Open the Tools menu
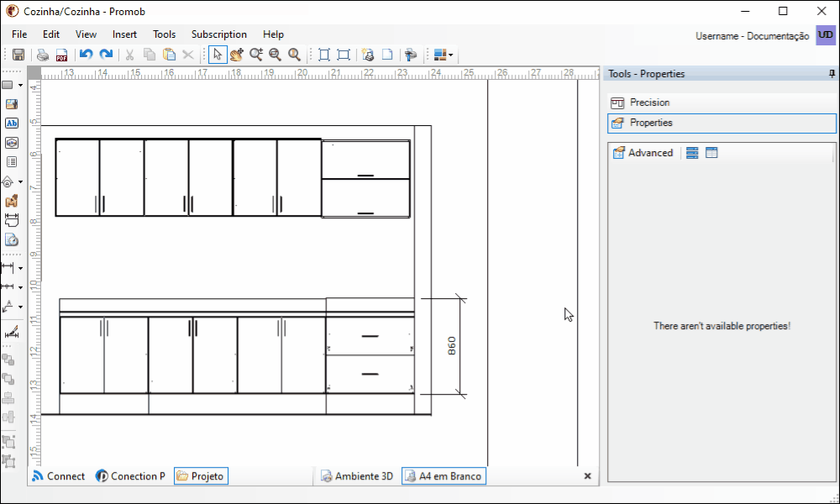840x504 pixels. point(164,34)
